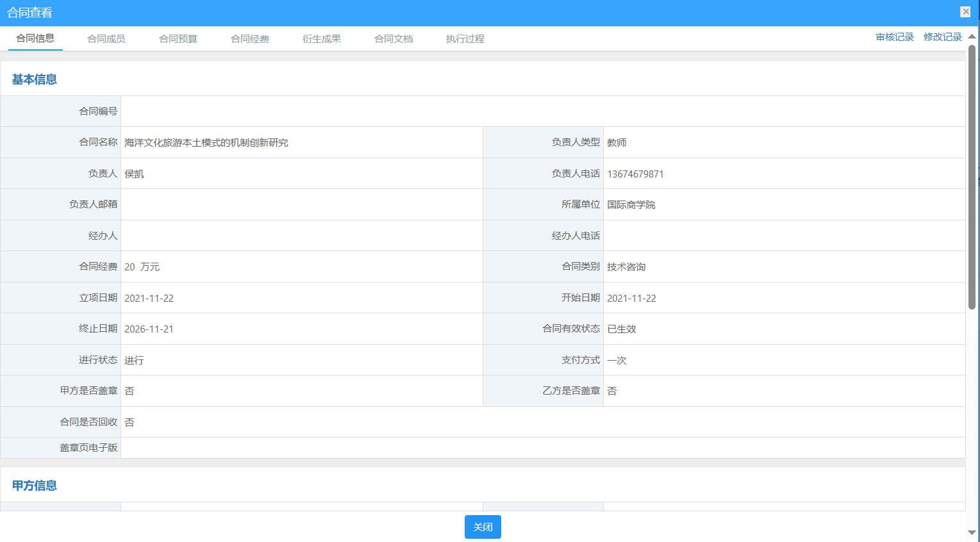
Task: Click the 合同查看 title bar text
Action: [30, 13]
